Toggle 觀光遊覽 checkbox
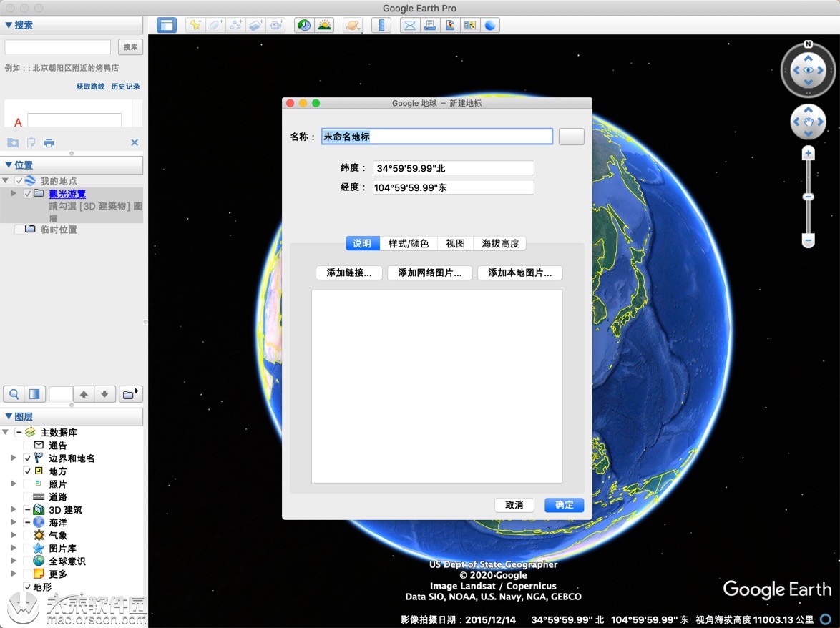This screenshot has height=628, width=840. [x=28, y=194]
